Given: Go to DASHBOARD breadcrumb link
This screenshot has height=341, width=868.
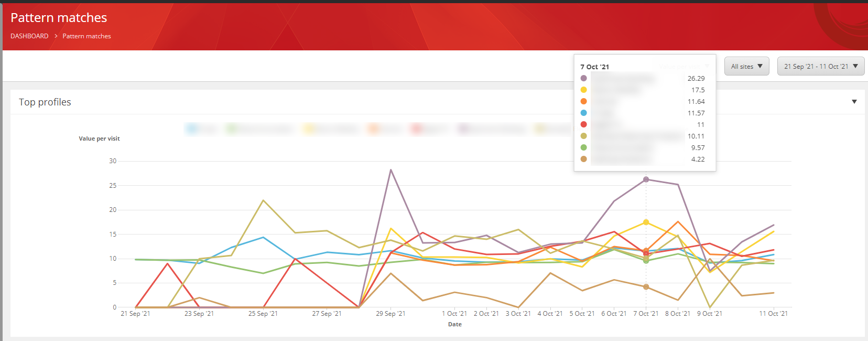Looking at the screenshot, I should pyautogui.click(x=29, y=36).
